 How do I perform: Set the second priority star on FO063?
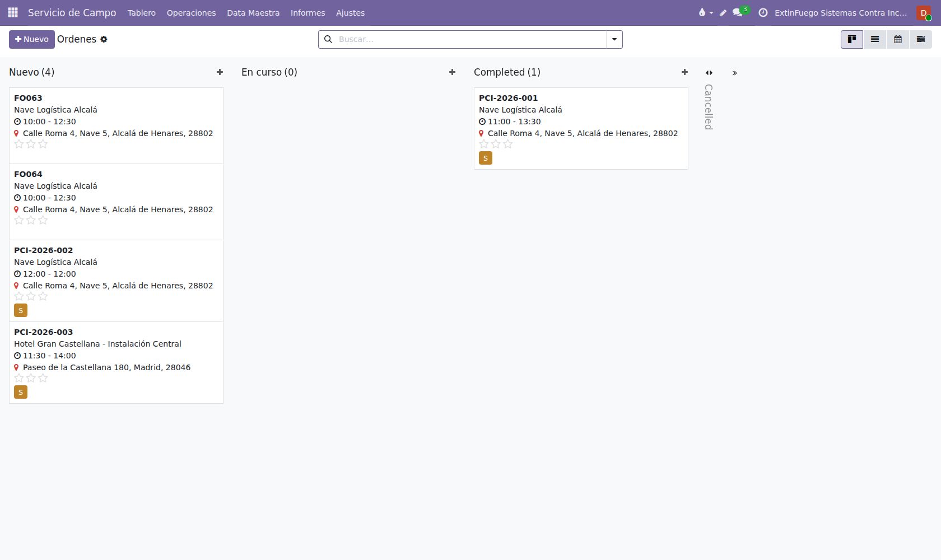click(31, 144)
